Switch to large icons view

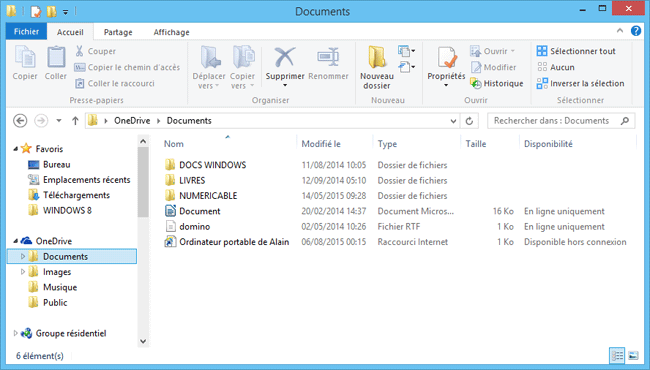tap(633, 355)
